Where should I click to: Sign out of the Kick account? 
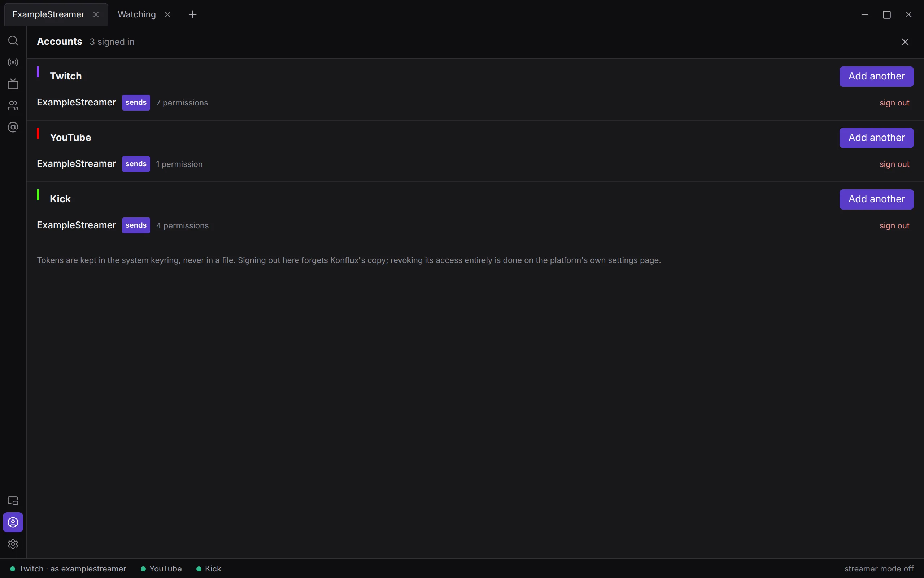click(x=894, y=225)
